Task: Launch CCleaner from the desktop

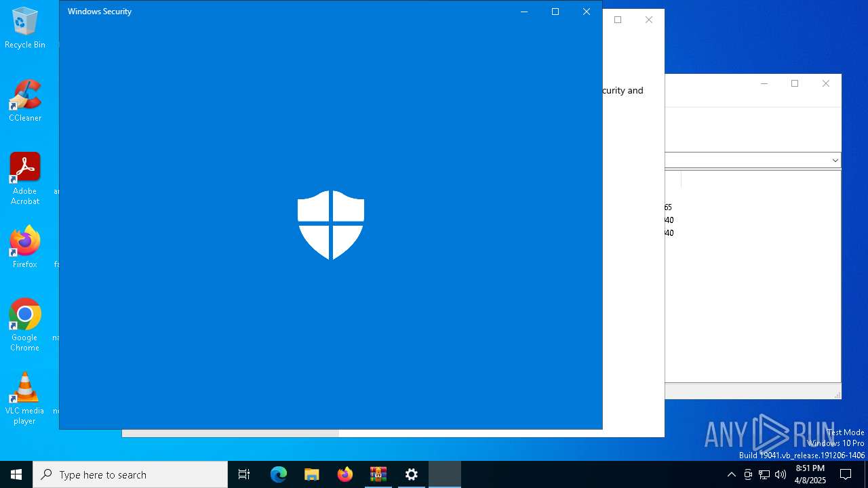Action: pos(25,102)
